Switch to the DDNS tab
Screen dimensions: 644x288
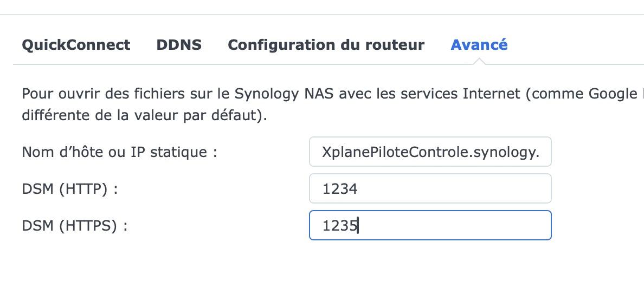(x=179, y=45)
